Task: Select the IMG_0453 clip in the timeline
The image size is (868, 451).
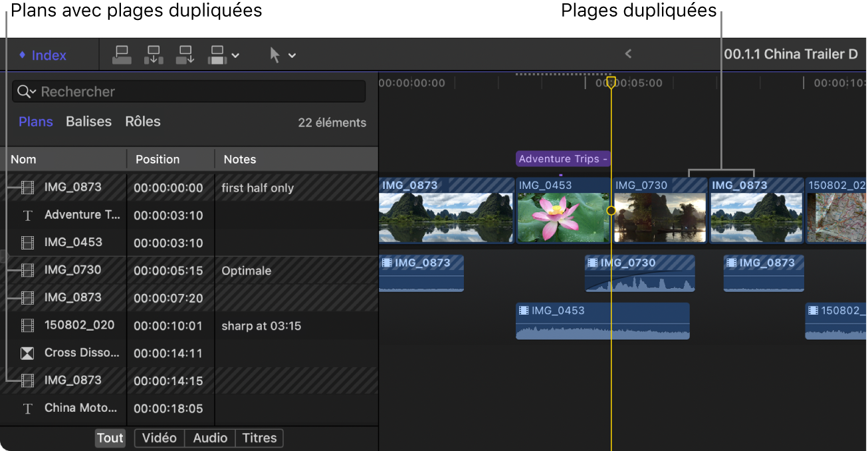Action: point(562,211)
